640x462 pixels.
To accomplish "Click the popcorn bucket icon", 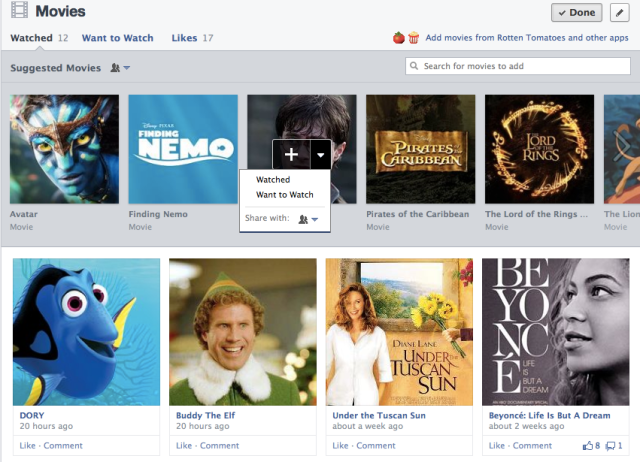I will [x=413, y=38].
